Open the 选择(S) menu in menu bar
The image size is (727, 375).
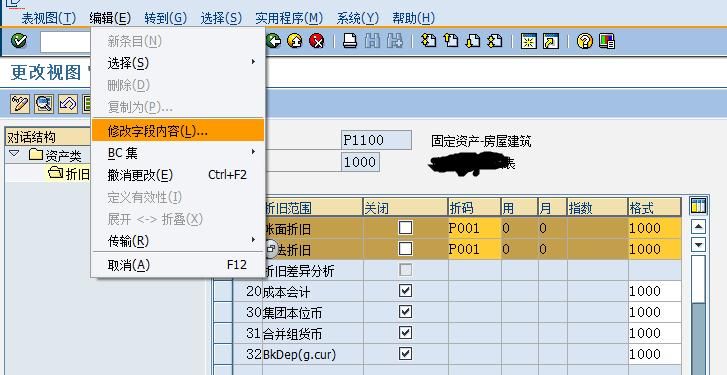click(221, 18)
